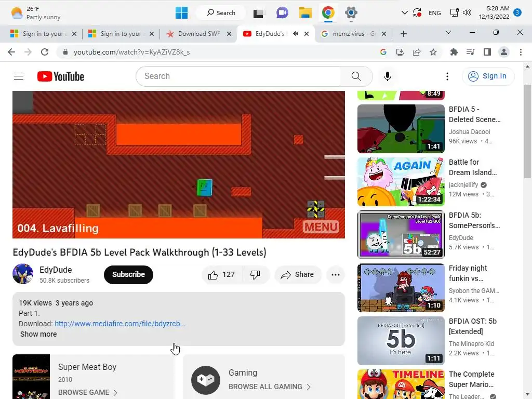The width and height of the screenshot is (532, 399).
Task: Install app icon in address bar
Action: 400,52
